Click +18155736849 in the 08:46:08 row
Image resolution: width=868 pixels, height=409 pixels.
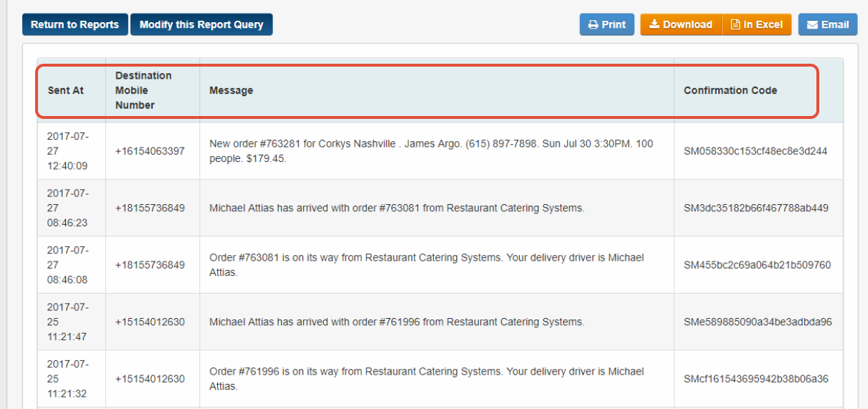[150, 265]
